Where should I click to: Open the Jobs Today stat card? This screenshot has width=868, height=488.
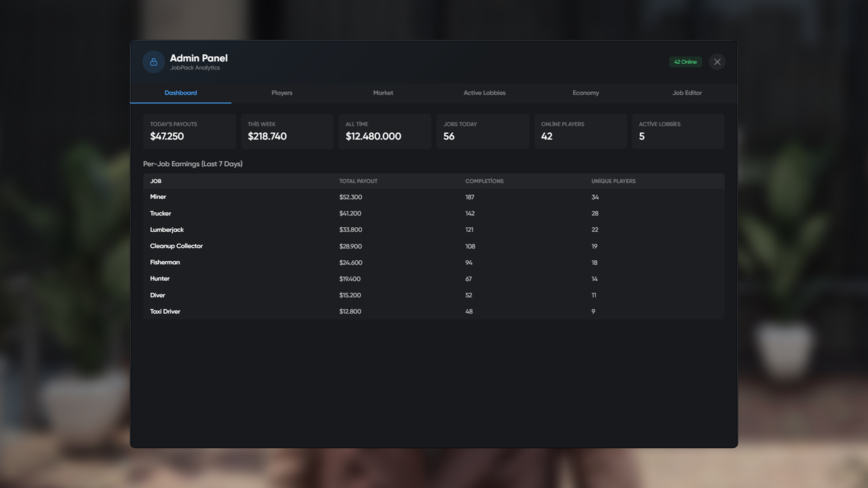pos(482,131)
